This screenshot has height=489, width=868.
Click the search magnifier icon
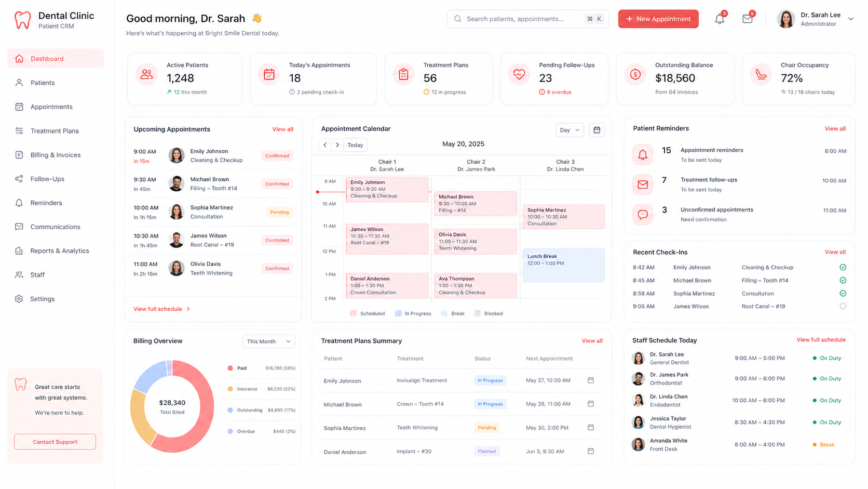[x=458, y=19]
